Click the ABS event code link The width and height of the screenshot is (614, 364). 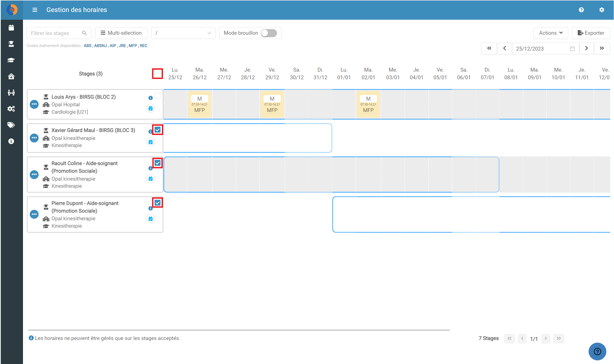88,46
